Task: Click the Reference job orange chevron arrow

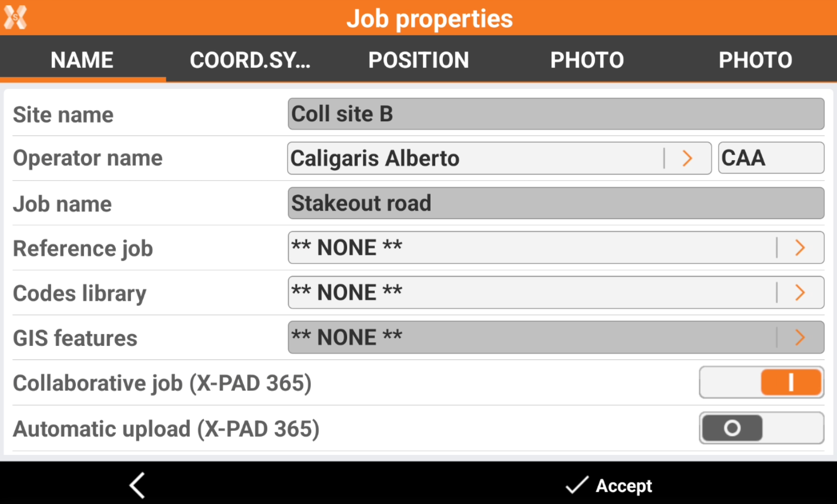Action: pyautogui.click(x=800, y=248)
